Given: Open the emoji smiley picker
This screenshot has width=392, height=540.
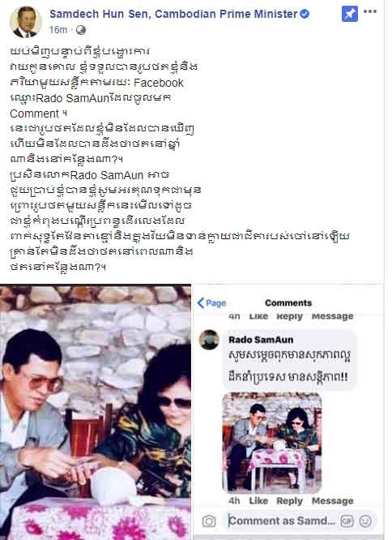Looking at the screenshot, I should pyautogui.click(x=365, y=521).
